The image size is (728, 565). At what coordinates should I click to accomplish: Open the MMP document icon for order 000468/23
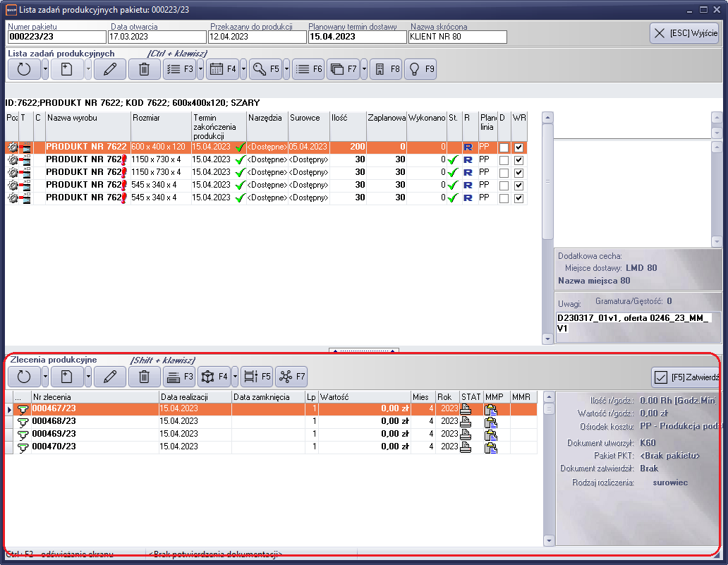491,422
